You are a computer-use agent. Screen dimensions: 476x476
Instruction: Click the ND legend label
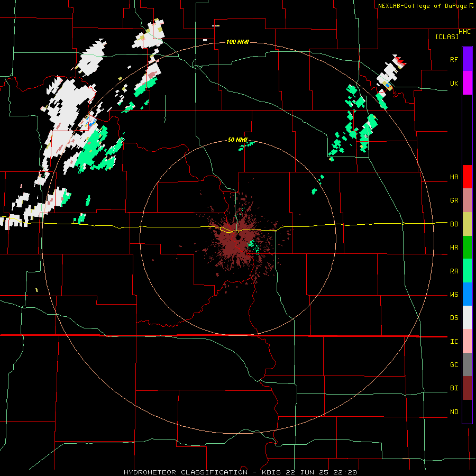[454, 412]
